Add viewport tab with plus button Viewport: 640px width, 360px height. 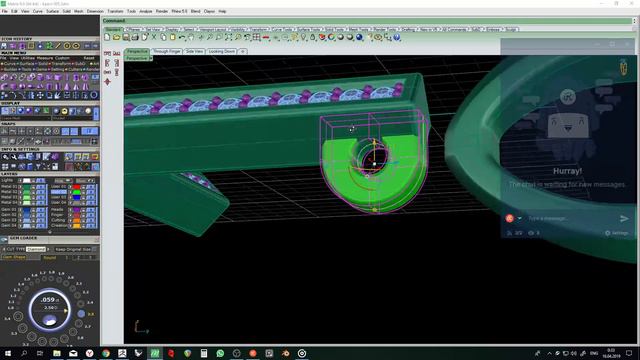[242, 51]
